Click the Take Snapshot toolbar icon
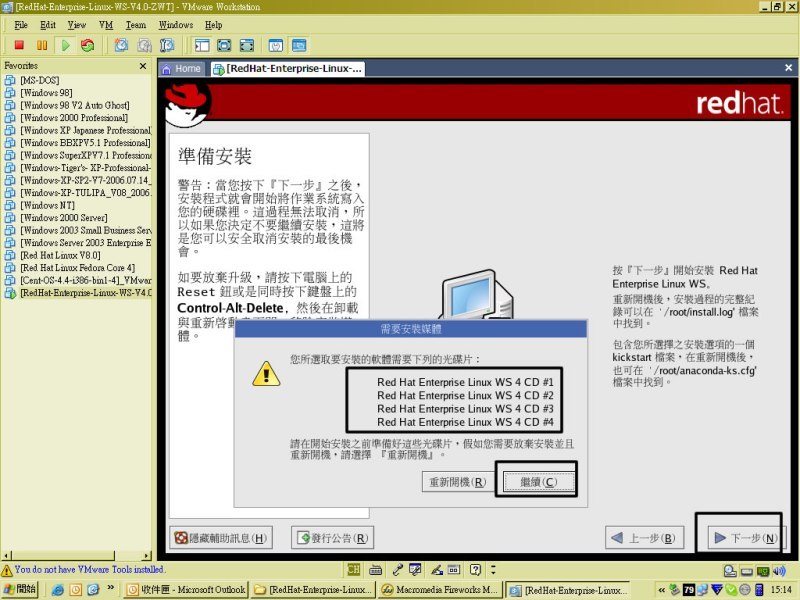This screenshot has width=800, height=600. (x=121, y=45)
